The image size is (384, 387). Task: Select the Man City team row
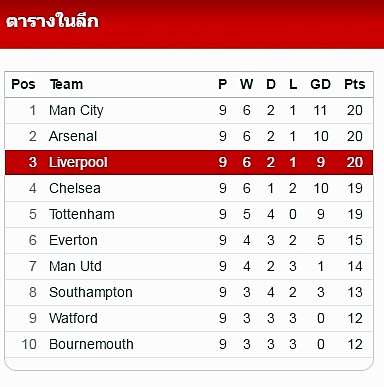[189, 110]
